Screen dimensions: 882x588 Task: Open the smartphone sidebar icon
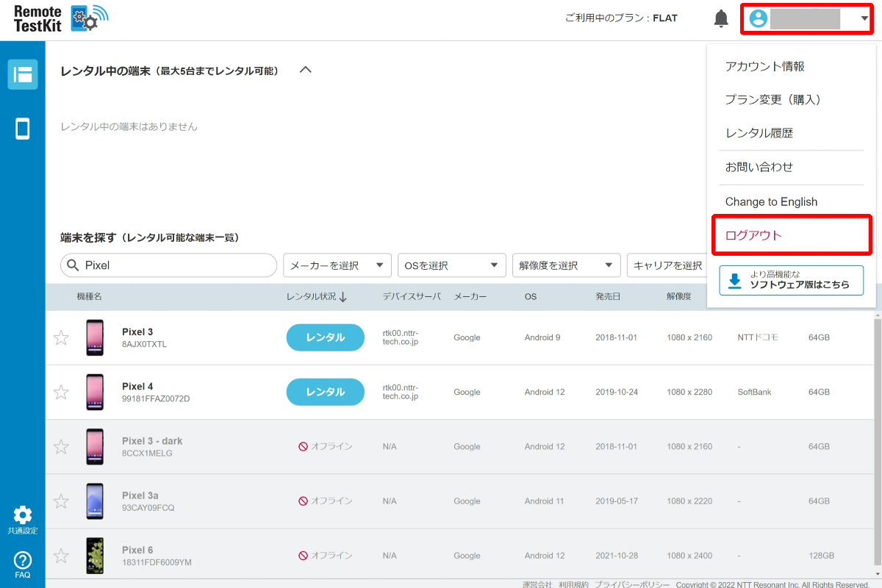(x=23, y=129)
